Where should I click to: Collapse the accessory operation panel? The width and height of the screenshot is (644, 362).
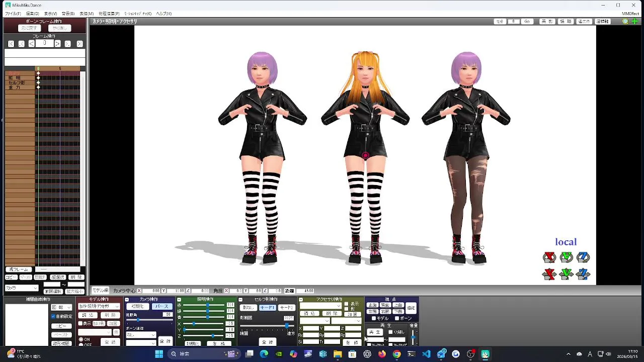pos(301,300)
